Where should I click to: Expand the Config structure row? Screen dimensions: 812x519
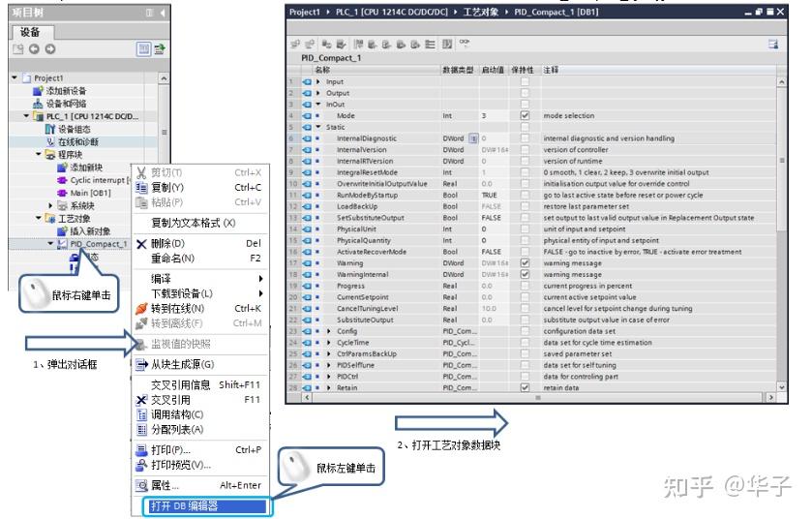click(x=329, y=331)
